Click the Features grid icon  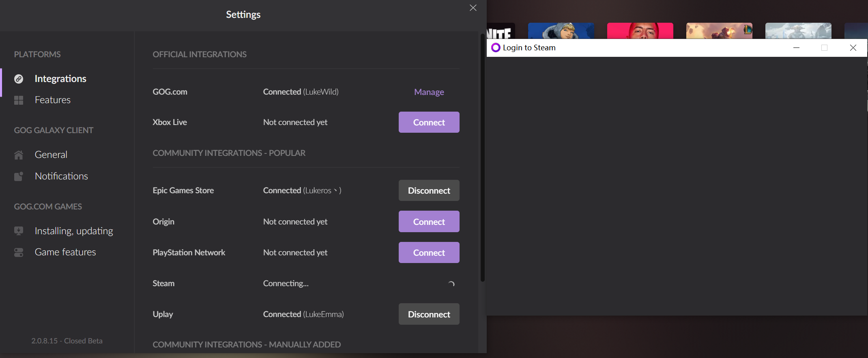(x=19, y=100)
